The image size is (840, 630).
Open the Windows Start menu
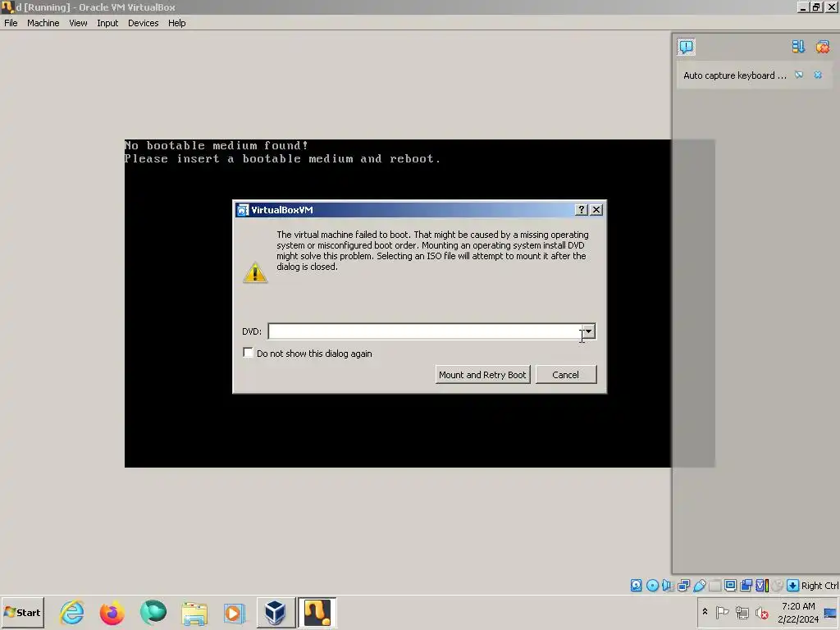pyautogui.click(x=22, y=613)
